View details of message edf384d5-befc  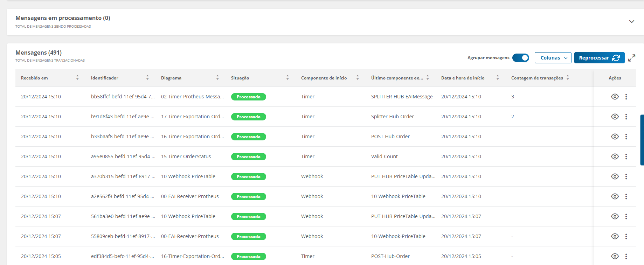pos(615,256)
